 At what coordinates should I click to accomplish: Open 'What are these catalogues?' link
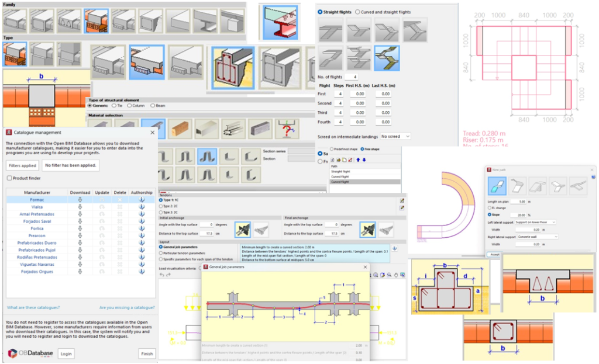pos(33,307)
